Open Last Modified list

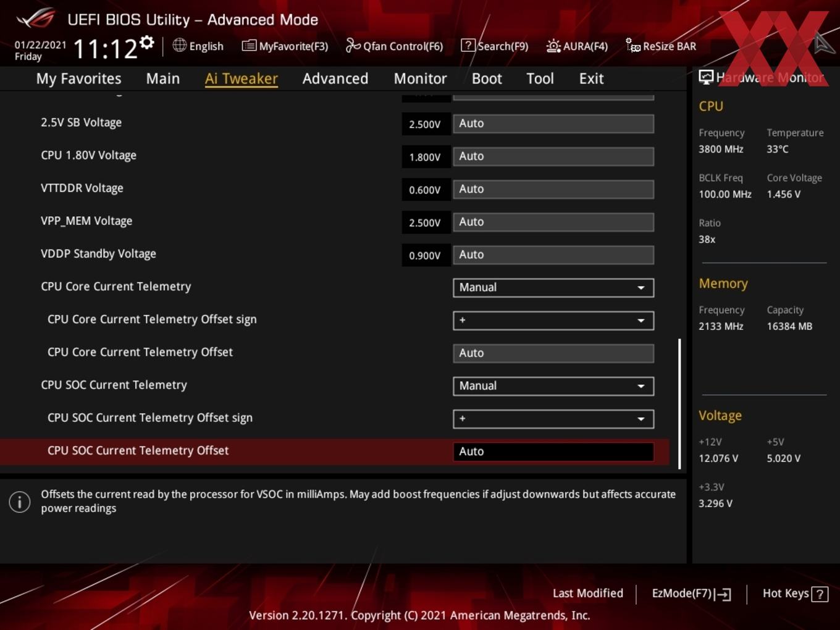(x=588, y=593)
